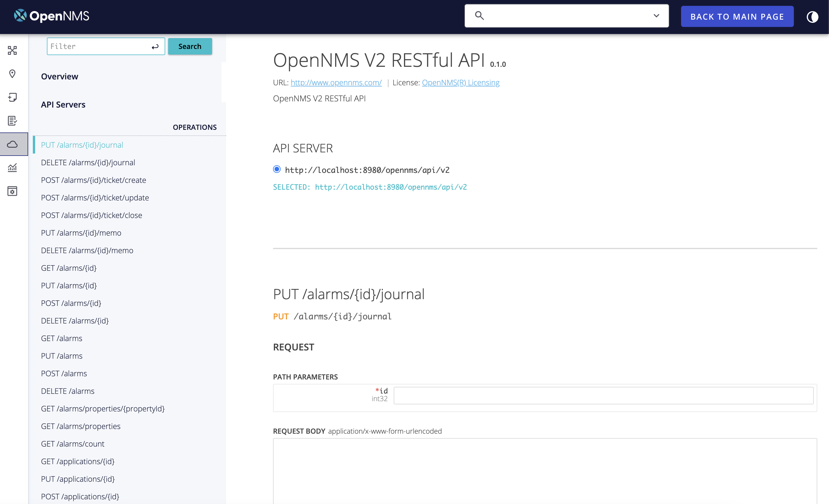Click the Search button next to Filter
Screen dimensions: 829x504
click(x=190, y=46)
